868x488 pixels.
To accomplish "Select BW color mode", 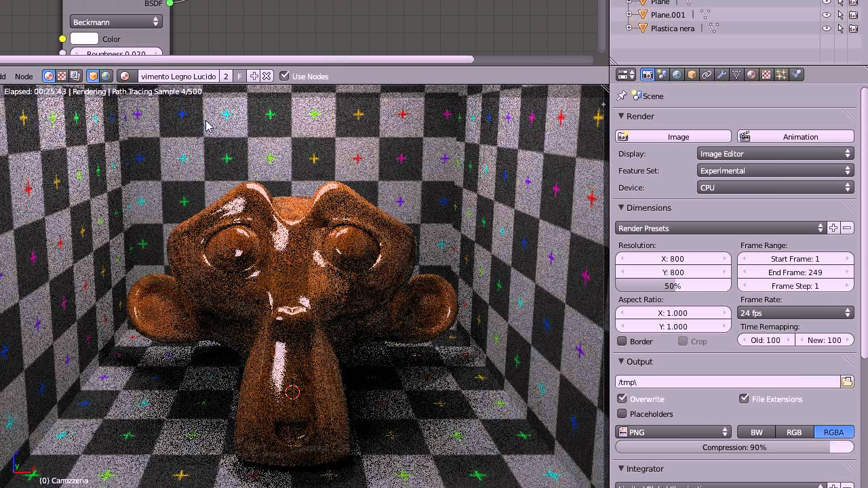I will point(756,432).
